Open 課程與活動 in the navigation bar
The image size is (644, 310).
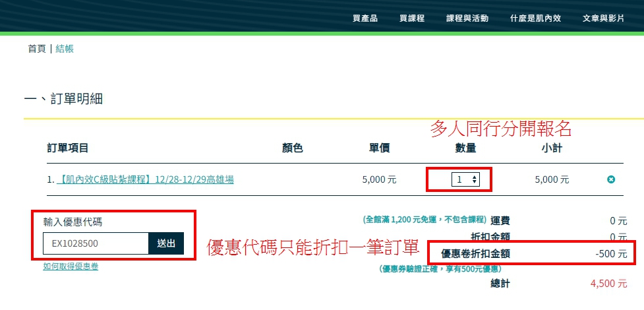[x=467, y=18]
